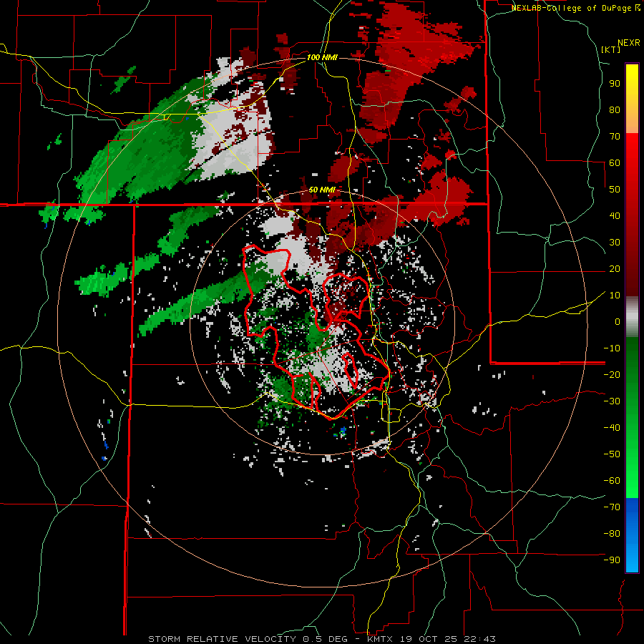Click the 100 NMI range ring label
The image size is (644, 644).
coord(322,57)
